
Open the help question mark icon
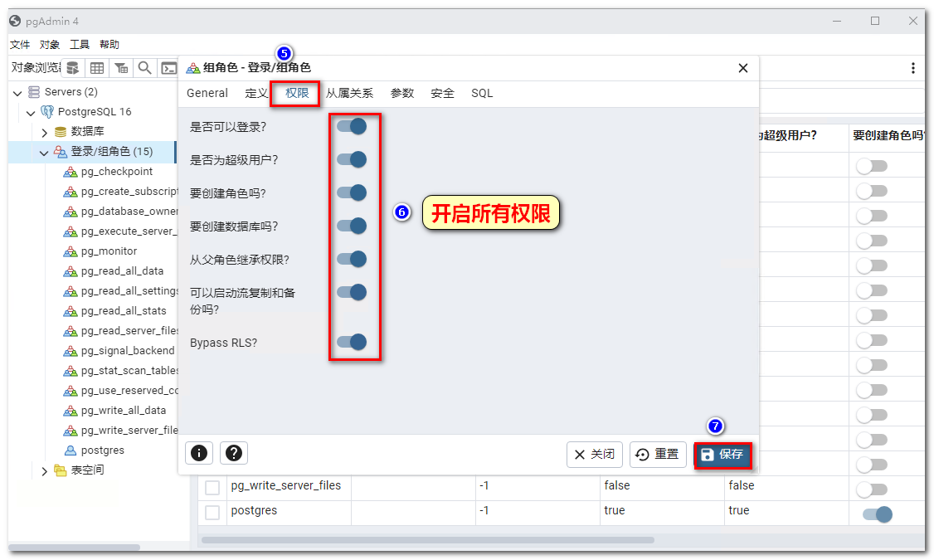(x=234, y=453)
